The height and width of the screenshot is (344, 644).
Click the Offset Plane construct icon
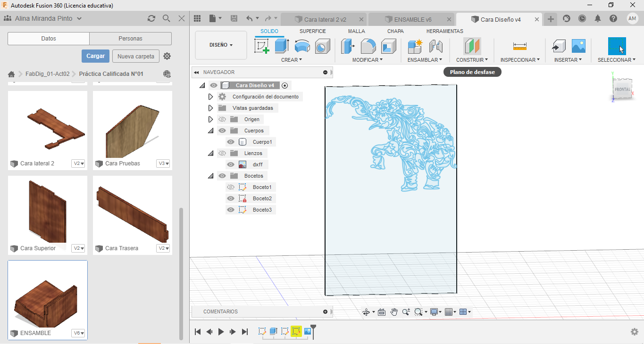click(x=472, y=46)
